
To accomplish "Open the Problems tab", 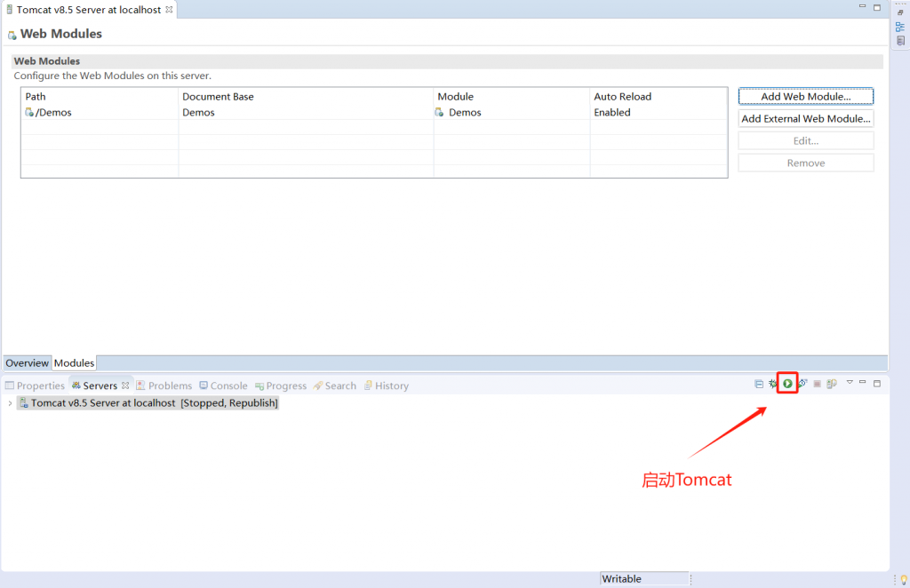I will [x=170, y=385].
